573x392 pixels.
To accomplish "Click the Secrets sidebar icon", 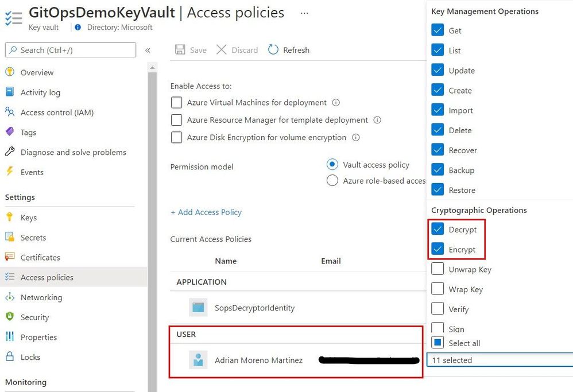I will click(10, 236).
